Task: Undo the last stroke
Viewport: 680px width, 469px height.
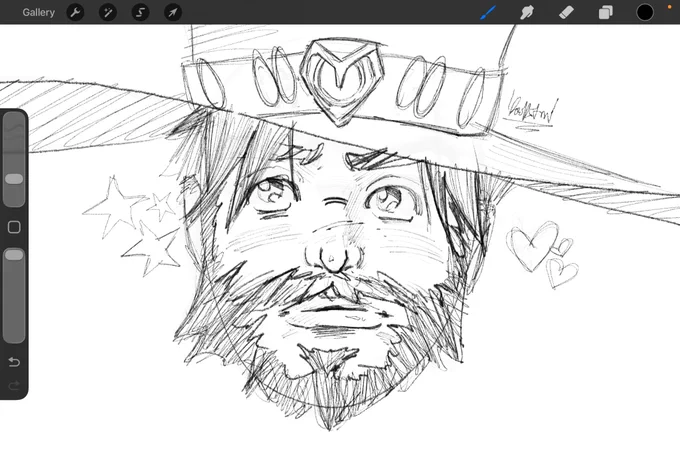Action: pos(14,362)
